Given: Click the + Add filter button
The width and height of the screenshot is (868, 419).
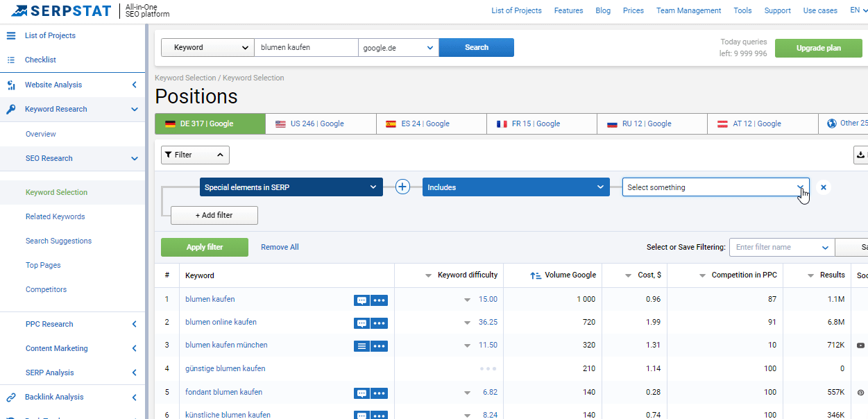Looking at the screenshot, I should pyautogui.click(x=214, y=215).
